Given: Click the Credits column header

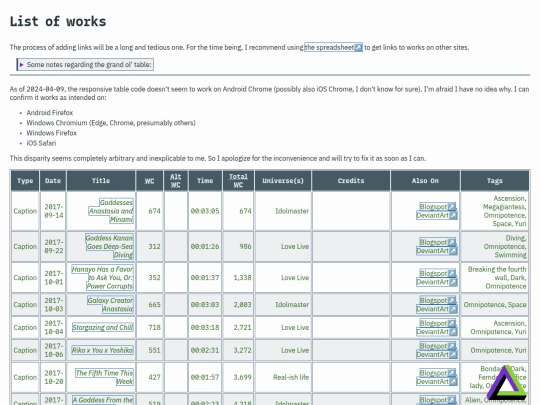Looking at the screenshot, I should coord(351,180).
